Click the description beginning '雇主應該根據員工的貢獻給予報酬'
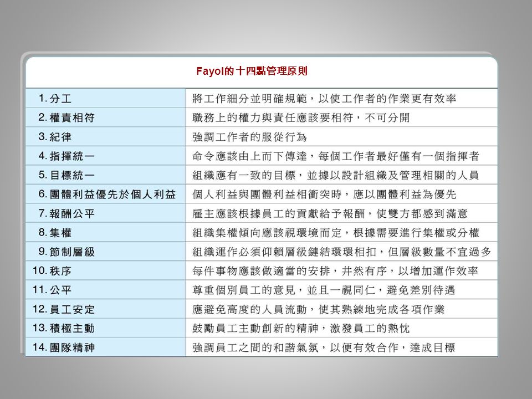The height and width of the screenshot is (399, 532). (330, 213)
